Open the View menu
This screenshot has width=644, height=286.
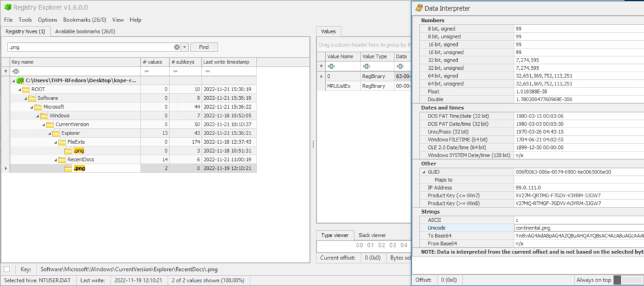pyautogui.click(x=118, y=19)
